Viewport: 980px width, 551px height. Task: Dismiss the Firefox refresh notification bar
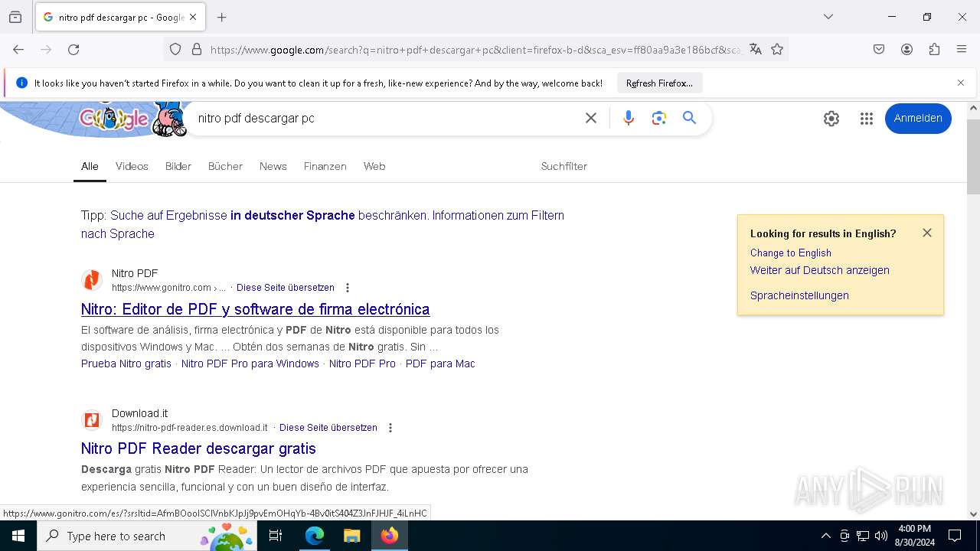click(x=961, y=83)
